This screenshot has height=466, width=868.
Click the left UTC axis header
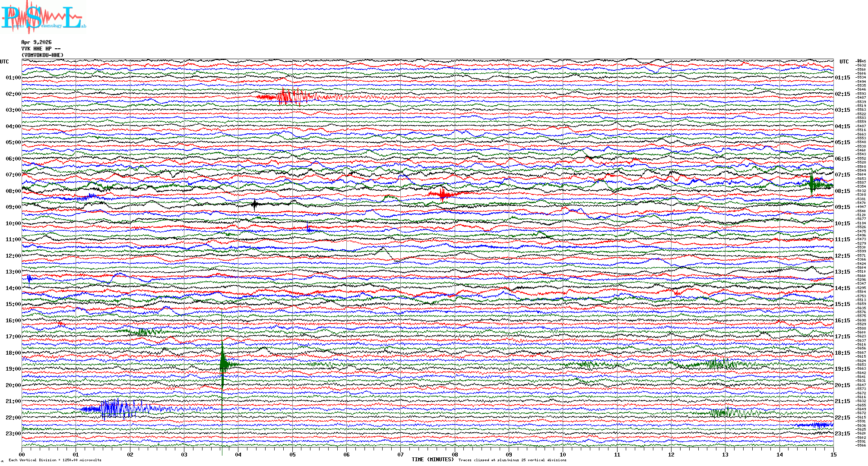point(4,62)
